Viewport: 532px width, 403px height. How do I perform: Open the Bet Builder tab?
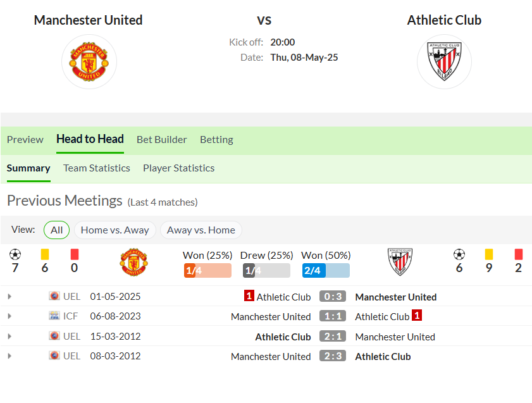pos(161,139)
